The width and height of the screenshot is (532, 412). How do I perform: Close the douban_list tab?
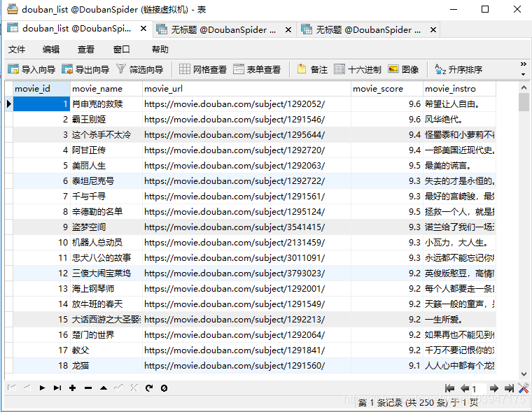[143, 29]
